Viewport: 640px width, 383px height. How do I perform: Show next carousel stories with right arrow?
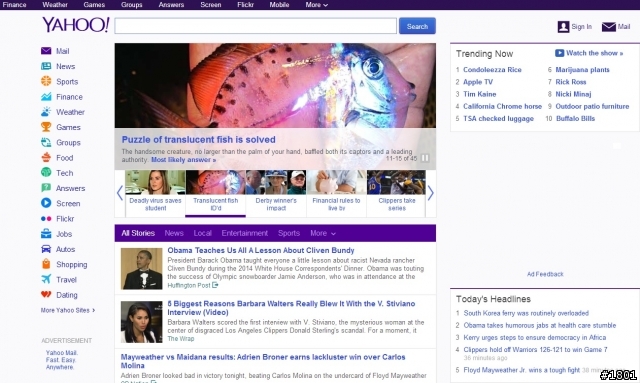pos(431,193)
